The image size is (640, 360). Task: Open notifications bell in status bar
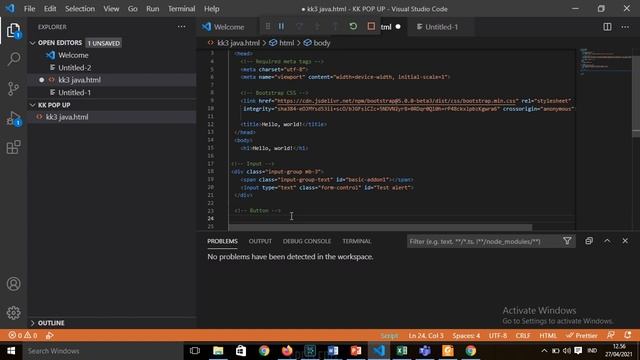[628, 335]
